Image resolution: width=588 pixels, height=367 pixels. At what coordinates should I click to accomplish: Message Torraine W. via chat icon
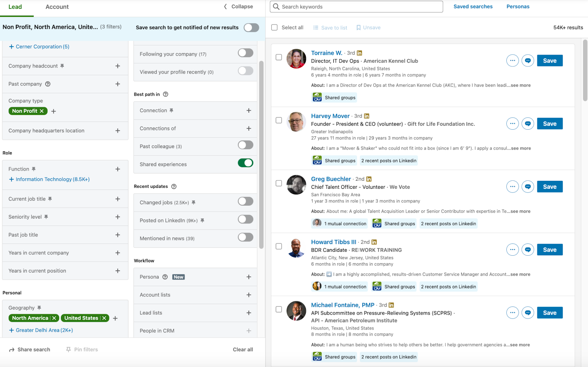(x=528, y=61)
